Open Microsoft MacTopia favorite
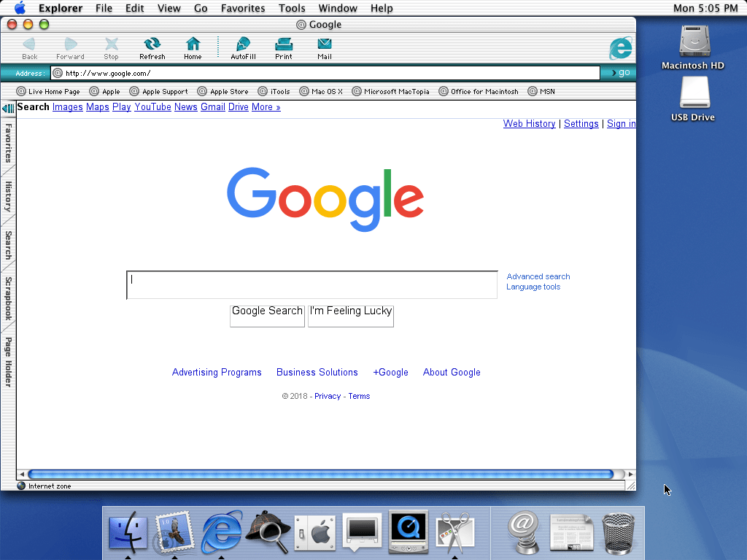The height and width of the screenshot is (560, 747). (x=391, y=91)
